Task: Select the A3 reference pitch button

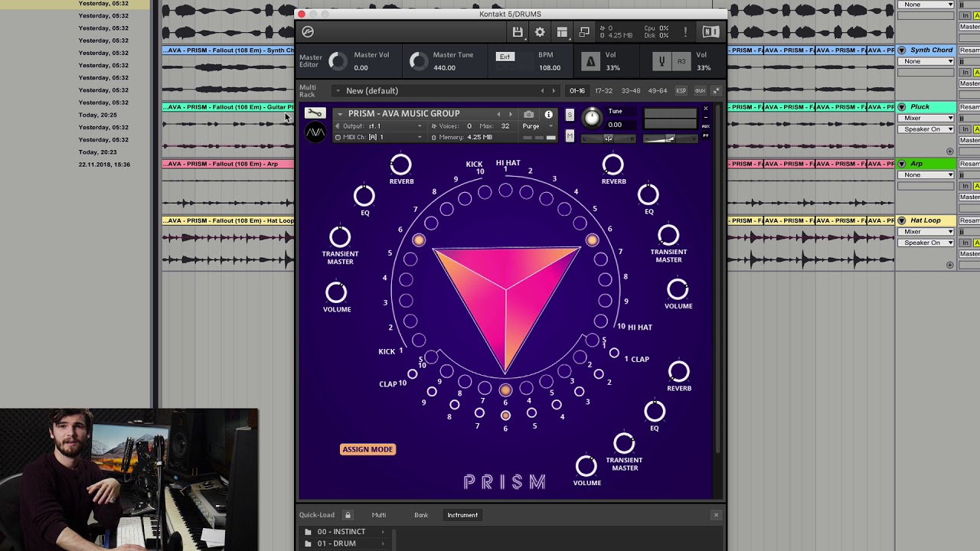Action: pos(681,62)
